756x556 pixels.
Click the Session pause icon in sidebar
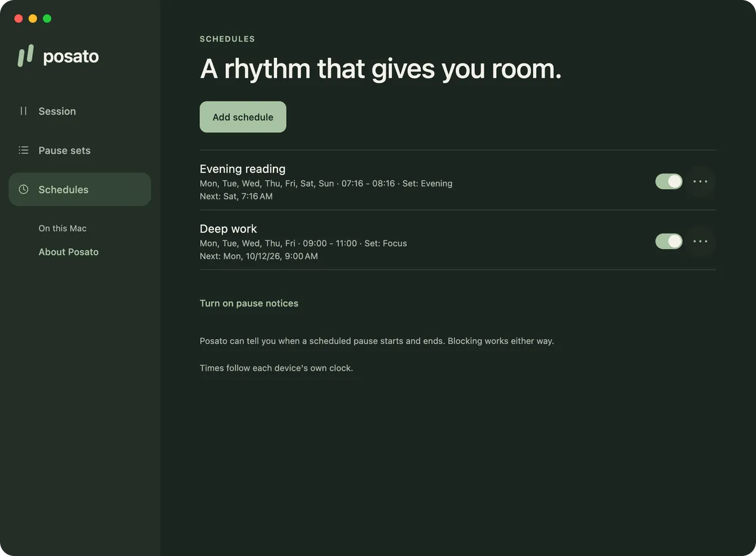pyautogui.click(x=24, y=111)
